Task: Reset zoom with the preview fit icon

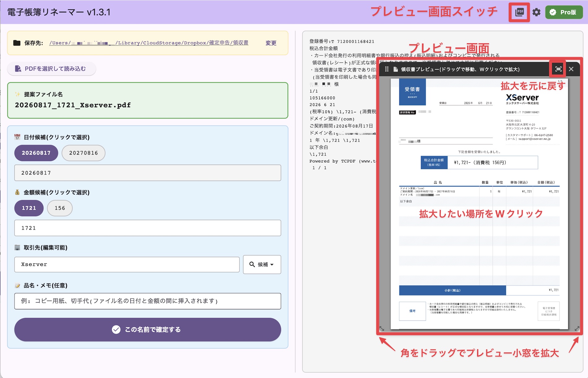Action: coord(558,69)
